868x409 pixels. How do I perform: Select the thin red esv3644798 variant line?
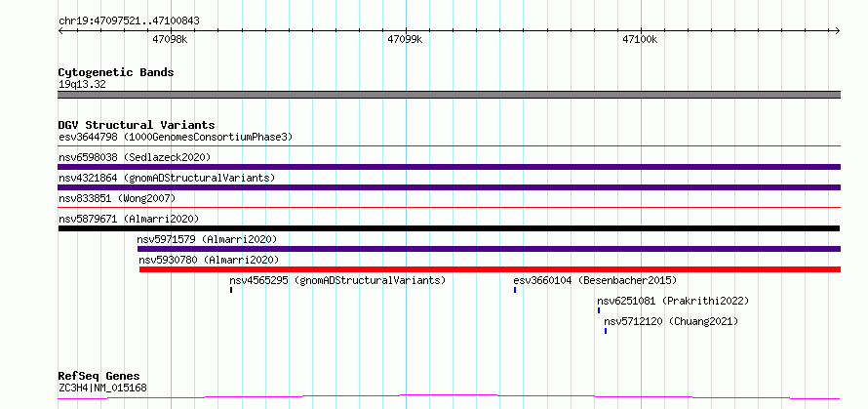(x=450, y=146)
